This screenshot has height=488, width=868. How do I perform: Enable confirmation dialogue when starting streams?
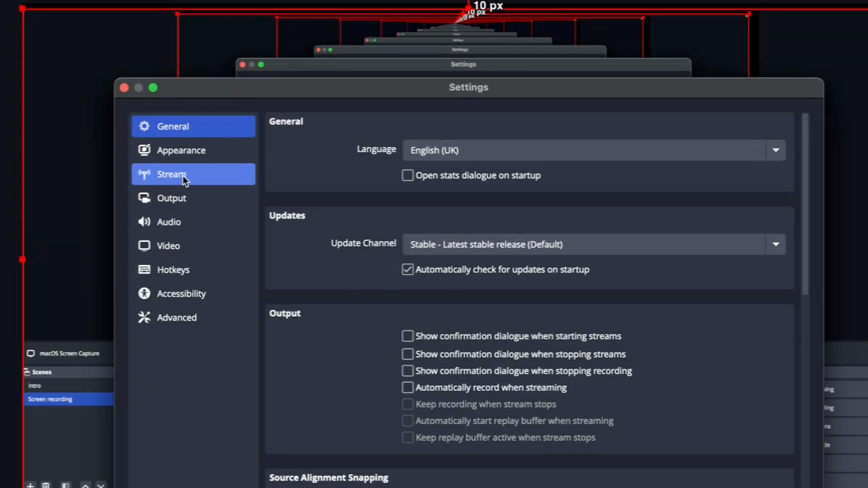click(408, 336)
